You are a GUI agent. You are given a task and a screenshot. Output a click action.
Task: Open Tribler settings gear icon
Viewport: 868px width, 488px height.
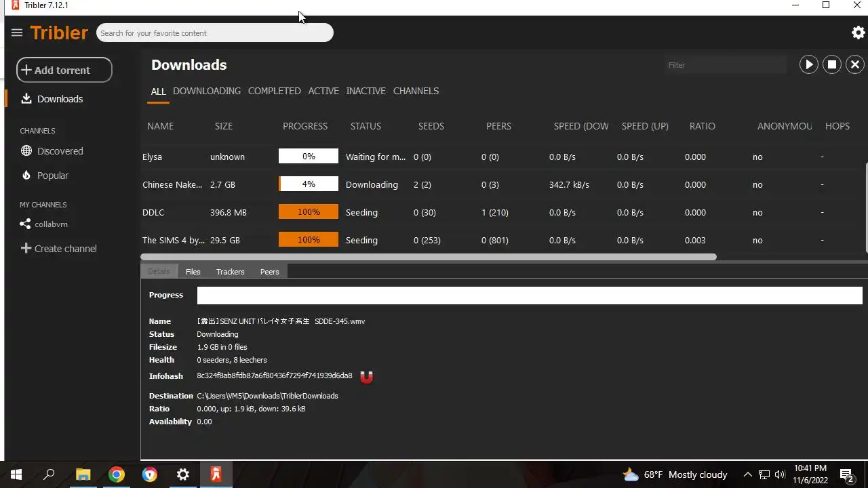coord(858,33)
